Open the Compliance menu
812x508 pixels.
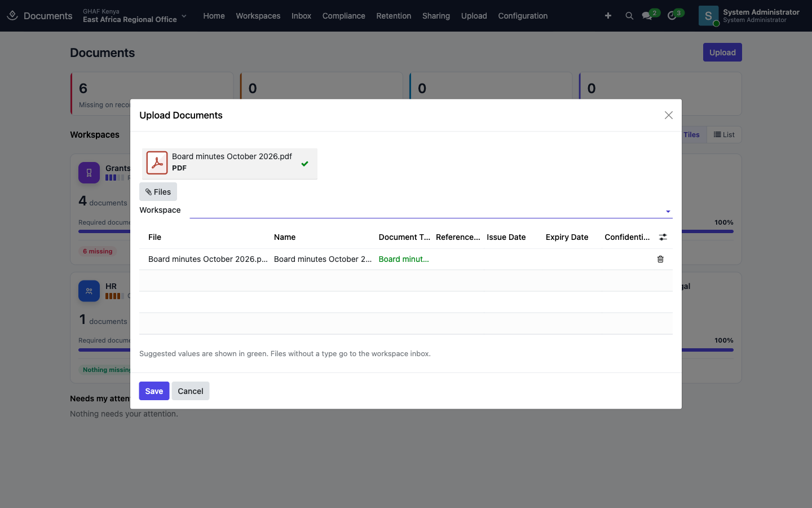344,16
